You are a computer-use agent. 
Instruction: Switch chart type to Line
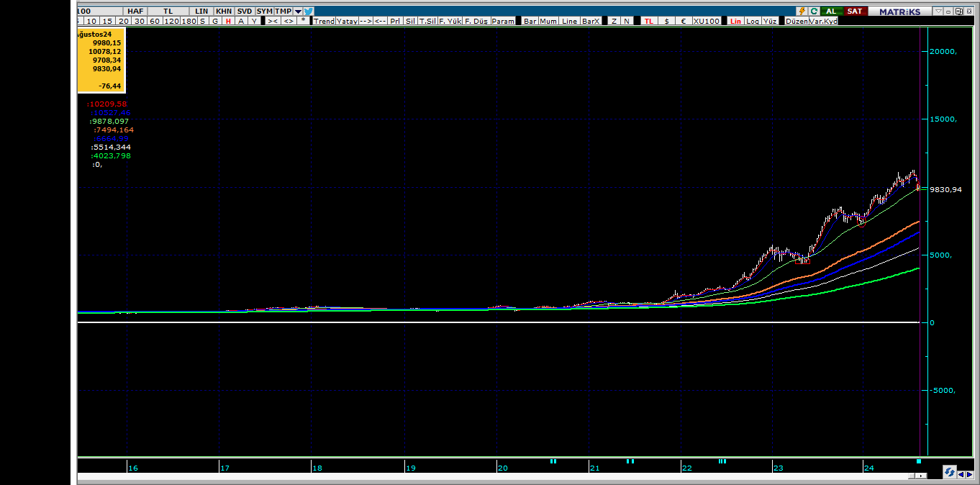pyautogui.click(x=569, y=21)
